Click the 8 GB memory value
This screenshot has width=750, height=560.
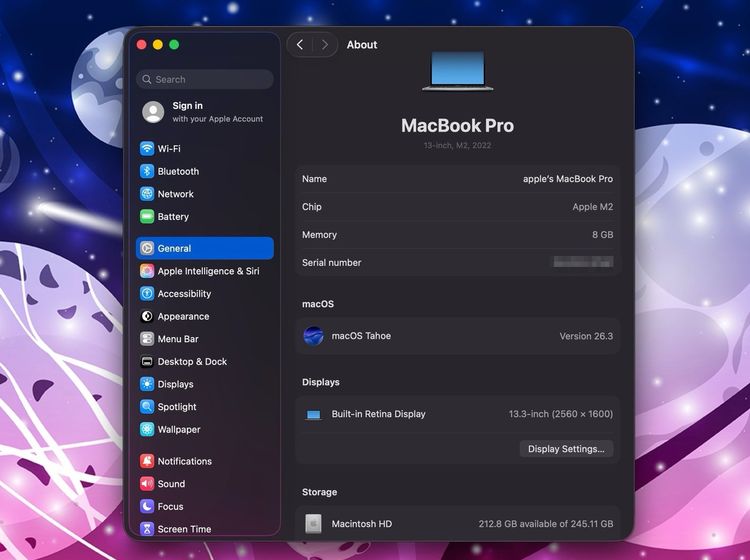click(603, 235)
